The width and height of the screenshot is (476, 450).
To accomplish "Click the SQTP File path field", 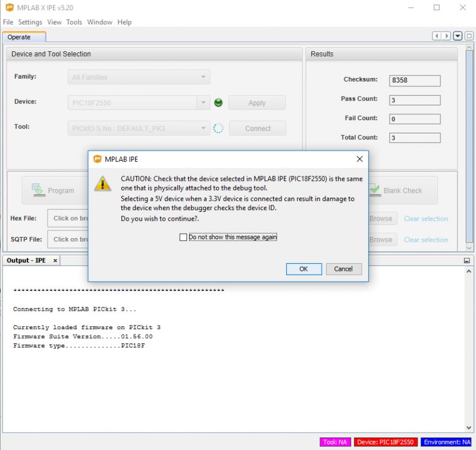I will point(68,239).
